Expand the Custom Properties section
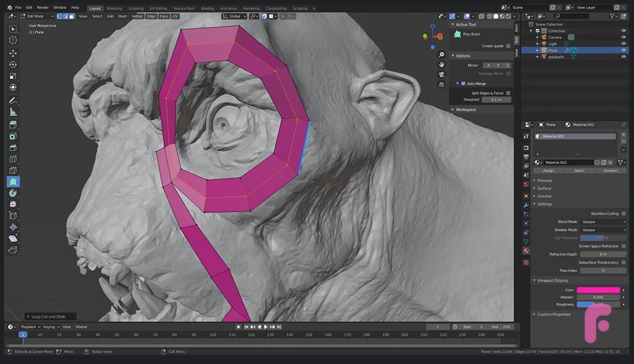This screenshot has height=364, width=634. coord(554,315)
